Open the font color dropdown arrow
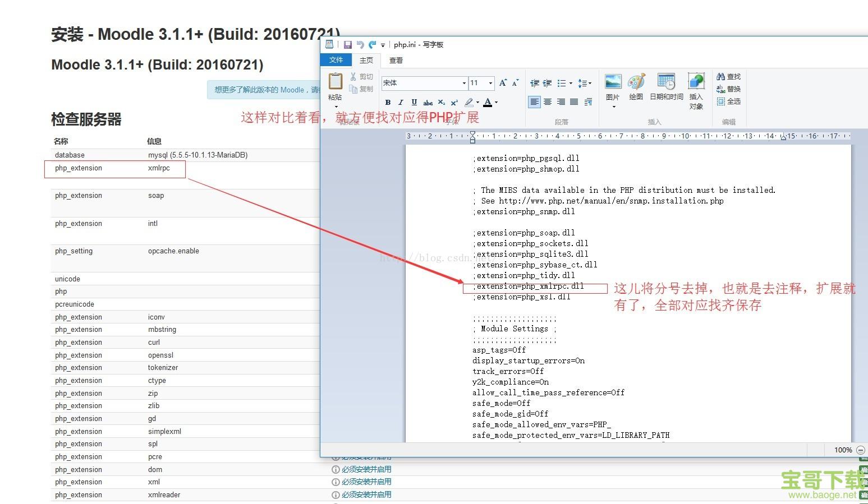 pyautogui.click(x=496, y=102)
